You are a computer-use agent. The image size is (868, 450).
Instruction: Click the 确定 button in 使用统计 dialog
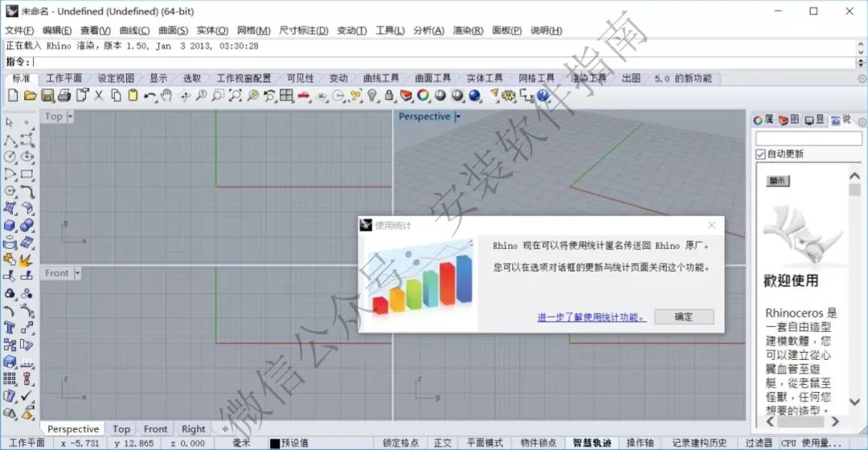coord(684,317)
